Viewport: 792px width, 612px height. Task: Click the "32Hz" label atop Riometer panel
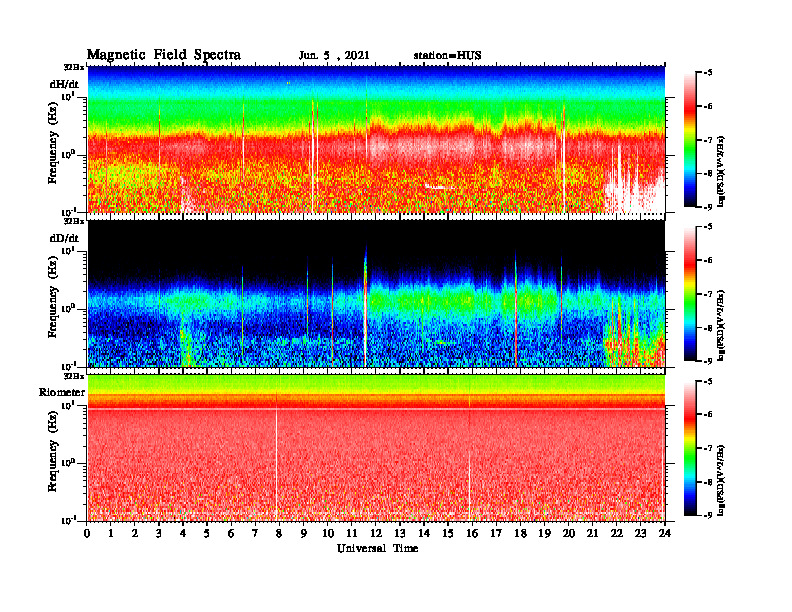(x=73, y=376)
